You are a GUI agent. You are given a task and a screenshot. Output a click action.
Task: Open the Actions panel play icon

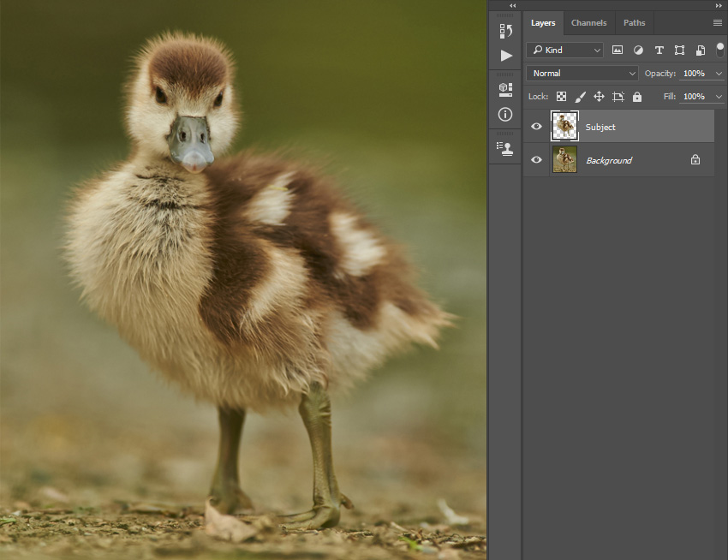point(506,56)
